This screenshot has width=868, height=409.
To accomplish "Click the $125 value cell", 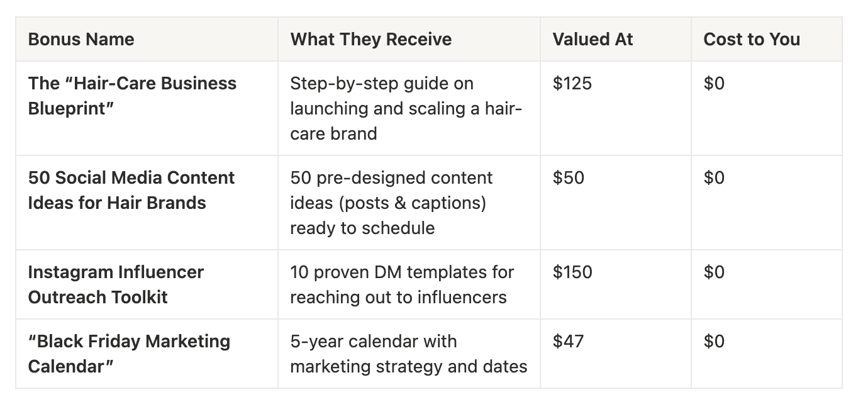I will (572, 84).
